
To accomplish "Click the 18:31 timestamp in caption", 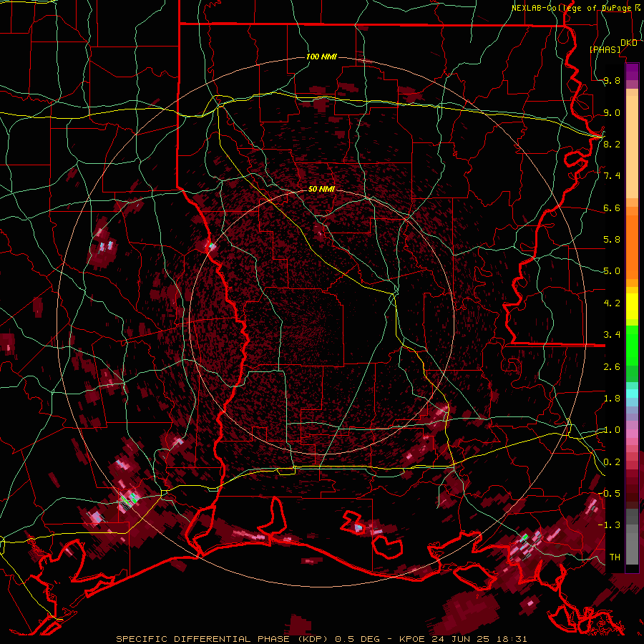I will [x=513, y=639].
